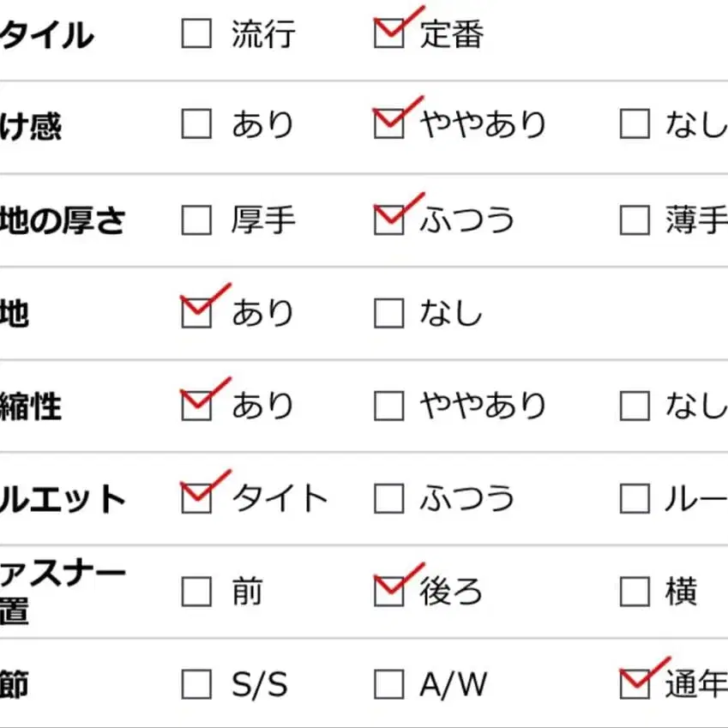Uncheck the 定番 checkbox

[x=388, y=34]
